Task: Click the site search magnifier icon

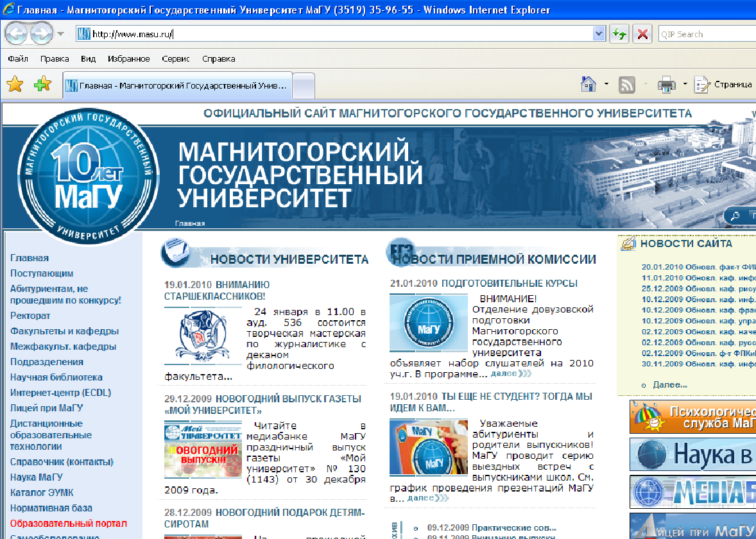Action: (735, 216)
